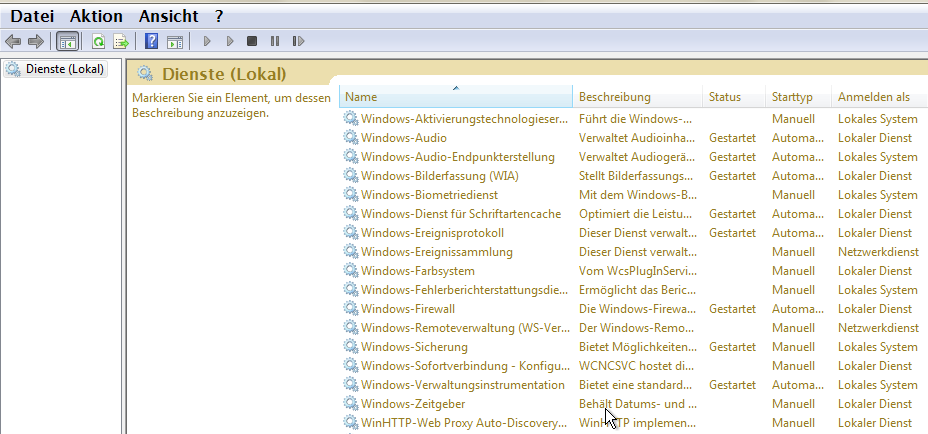Sort by the Beschreibung column header

637,97
